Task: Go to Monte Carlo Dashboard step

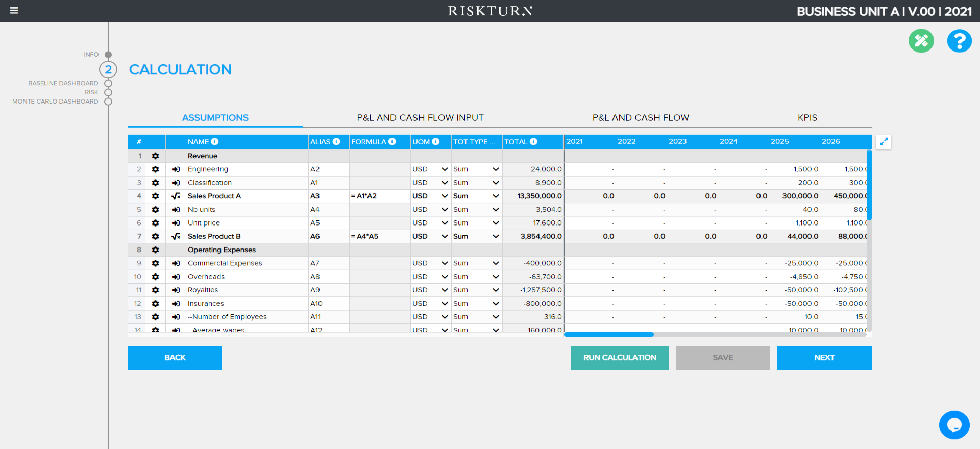Action: tap(55, 102)
